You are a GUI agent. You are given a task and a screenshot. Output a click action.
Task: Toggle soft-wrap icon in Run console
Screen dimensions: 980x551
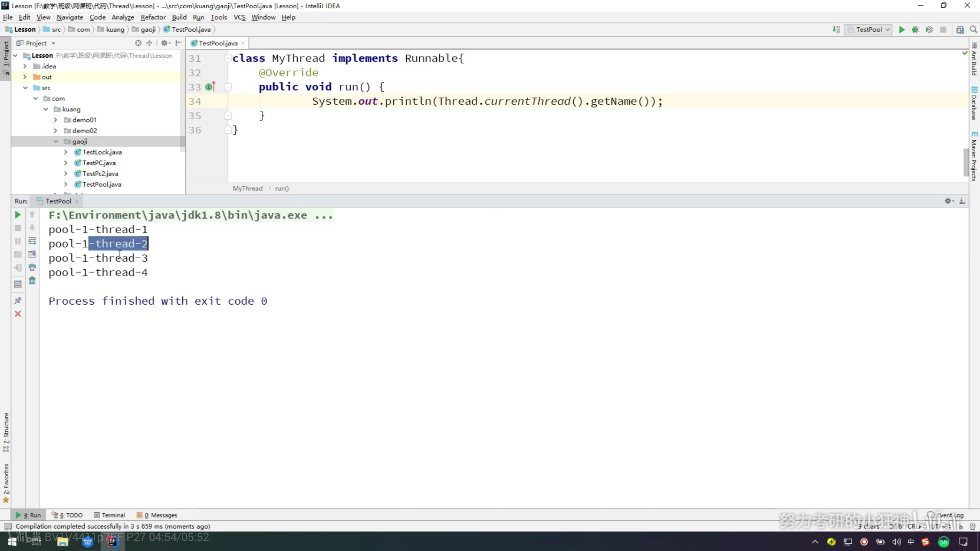coord(32,241)
